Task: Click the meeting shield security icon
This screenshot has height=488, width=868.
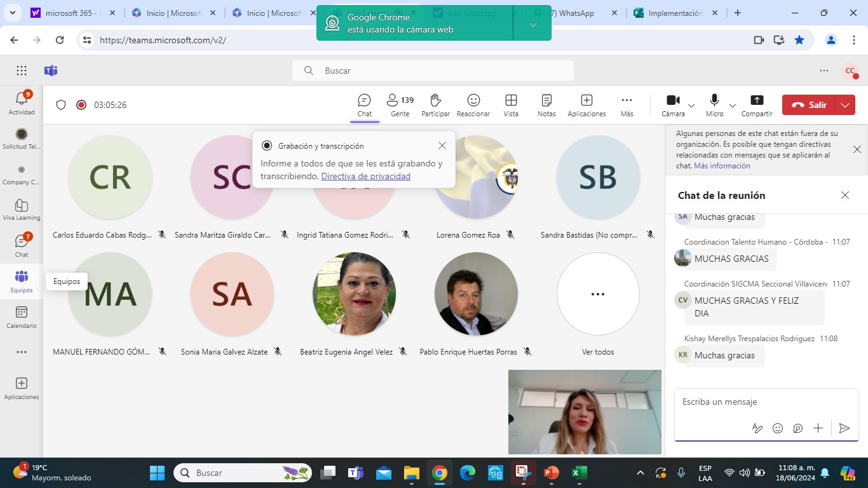Action: click(61, 105)
